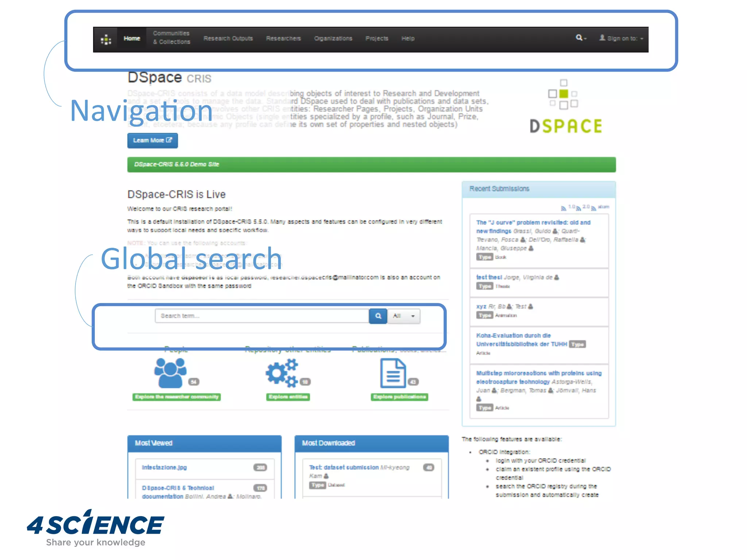Open the Home menu item
Screen dimensions: 747x560
coord(132,38)
